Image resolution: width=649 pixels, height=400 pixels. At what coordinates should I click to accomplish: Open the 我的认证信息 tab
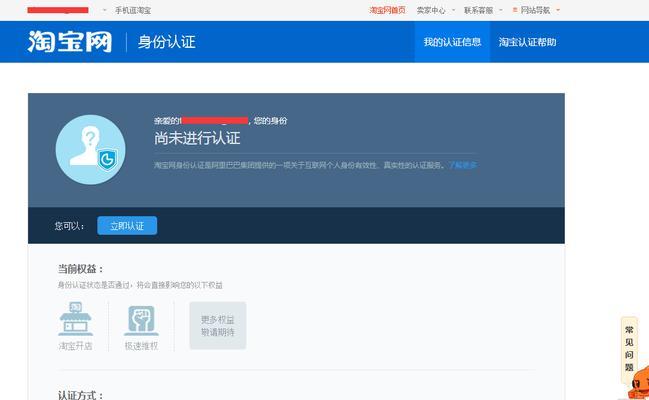click(x=452, y=42)
